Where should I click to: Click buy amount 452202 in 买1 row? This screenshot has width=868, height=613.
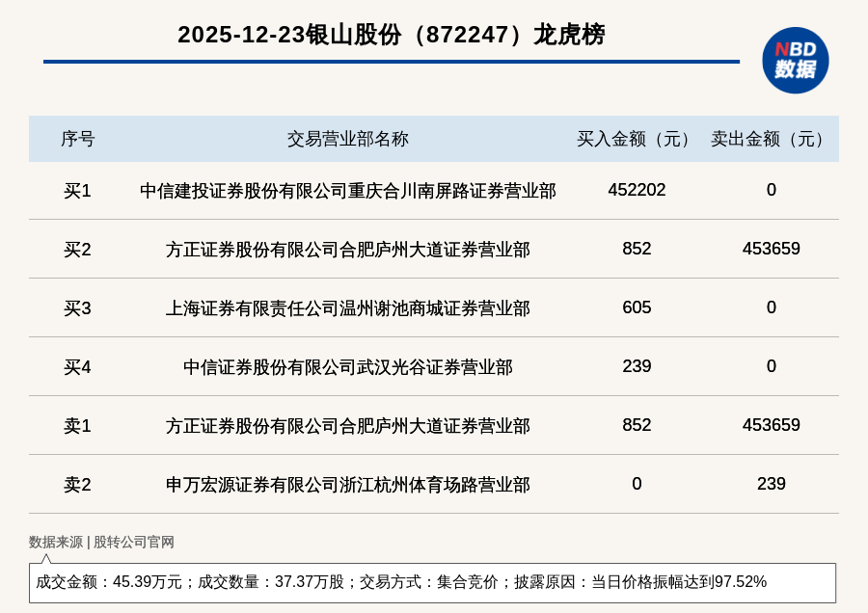[637, 190]
